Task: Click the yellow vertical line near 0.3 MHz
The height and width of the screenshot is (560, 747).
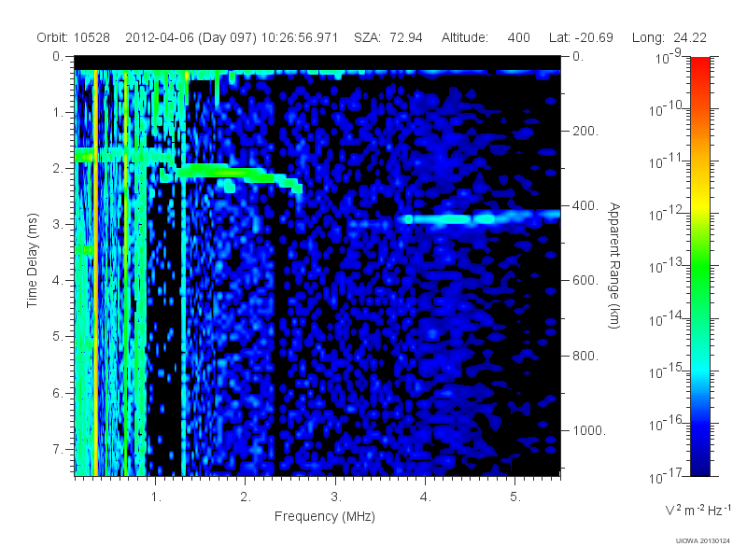Action: click(x=96, y=273)
